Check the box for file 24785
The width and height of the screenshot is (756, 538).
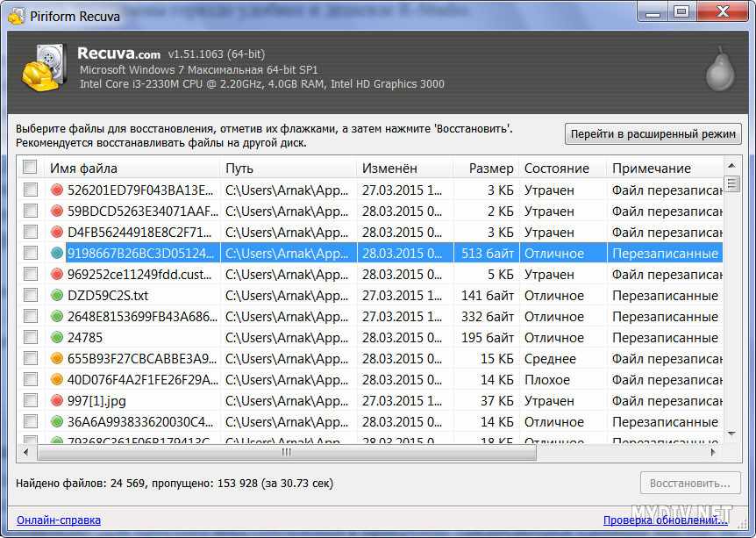[31, 337]
